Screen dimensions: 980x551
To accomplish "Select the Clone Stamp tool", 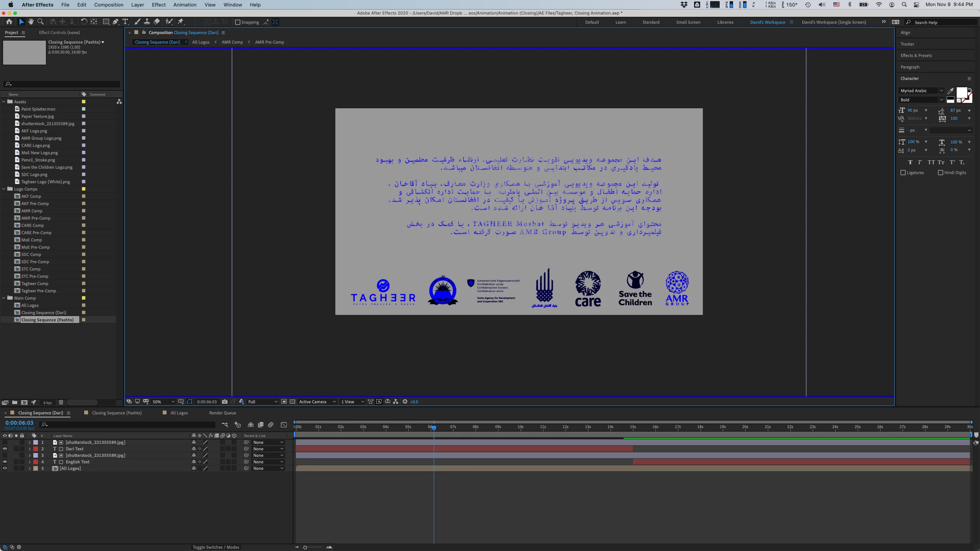I will pos(147,22).
